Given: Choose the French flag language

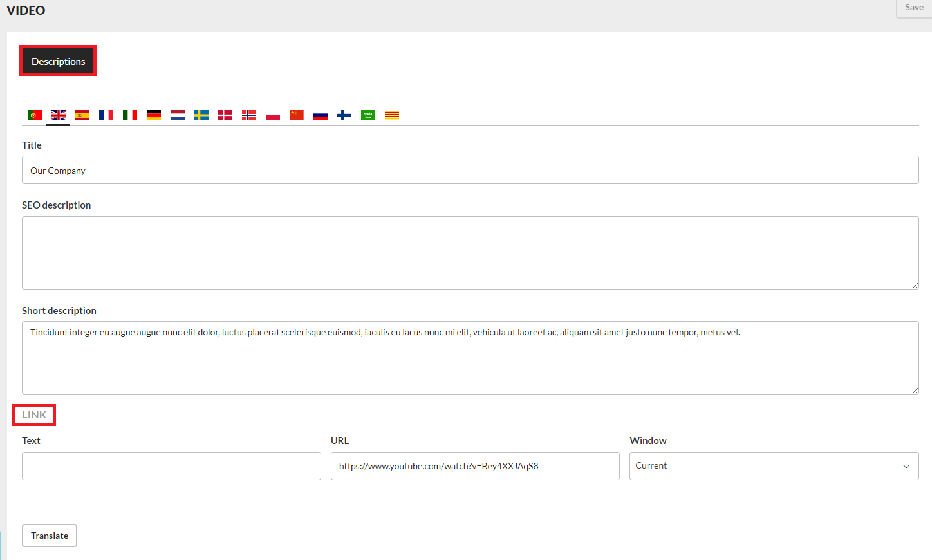Looking at the screenshot, I should pos(106,115).
